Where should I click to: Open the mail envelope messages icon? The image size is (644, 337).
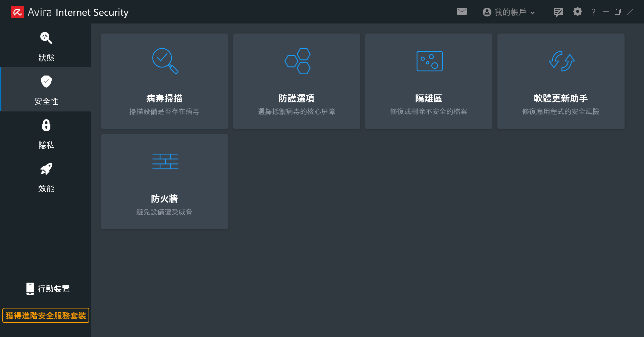coord(462,12)
